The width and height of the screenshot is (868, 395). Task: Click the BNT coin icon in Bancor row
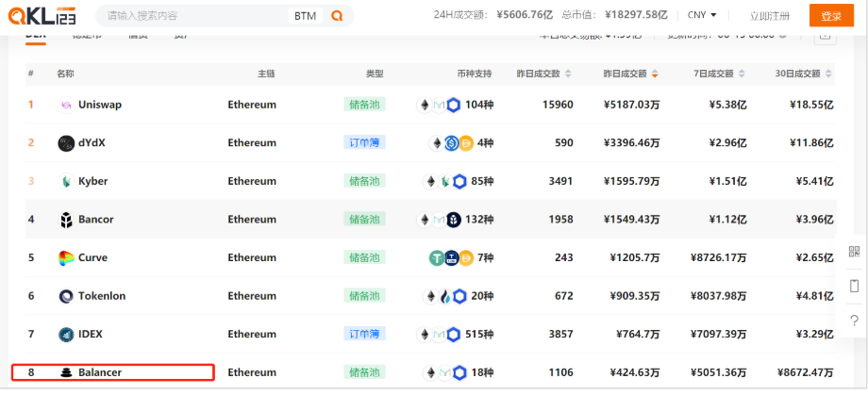(454, 220)
